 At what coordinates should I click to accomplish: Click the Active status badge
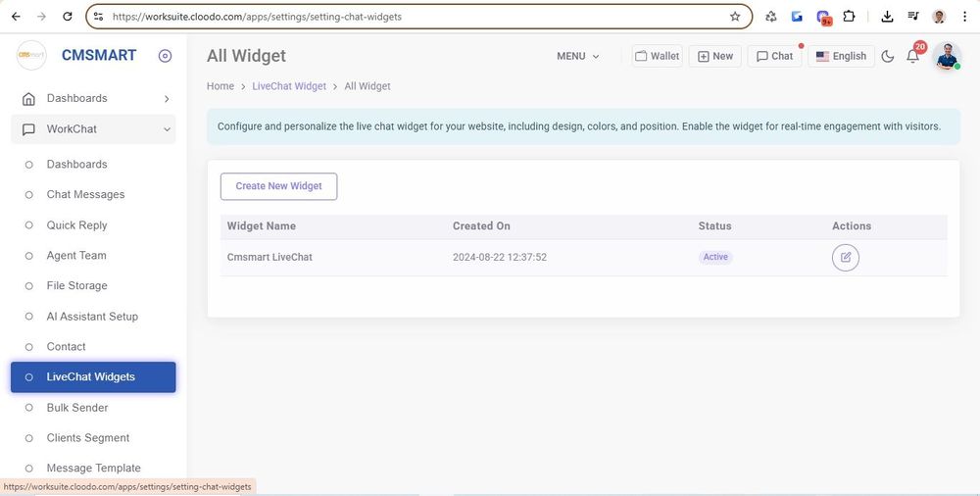[x=715, y=257]
